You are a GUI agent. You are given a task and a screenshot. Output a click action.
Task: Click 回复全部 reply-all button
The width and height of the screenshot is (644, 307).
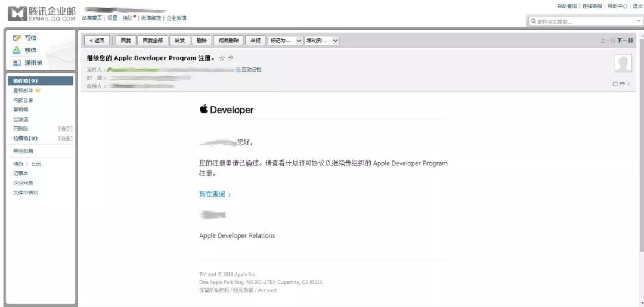(x=153, y=41)
